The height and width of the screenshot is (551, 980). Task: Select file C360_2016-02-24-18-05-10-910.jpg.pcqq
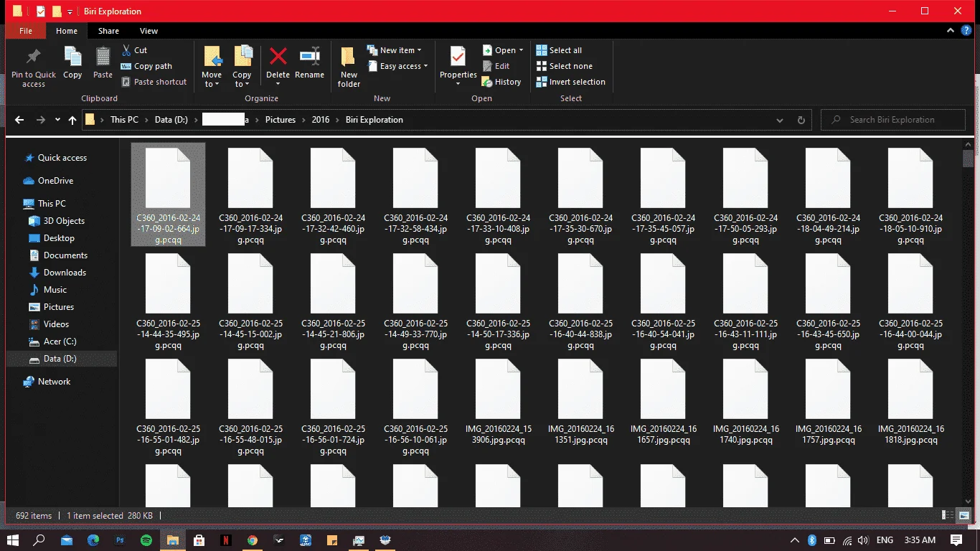click(910, 195)
